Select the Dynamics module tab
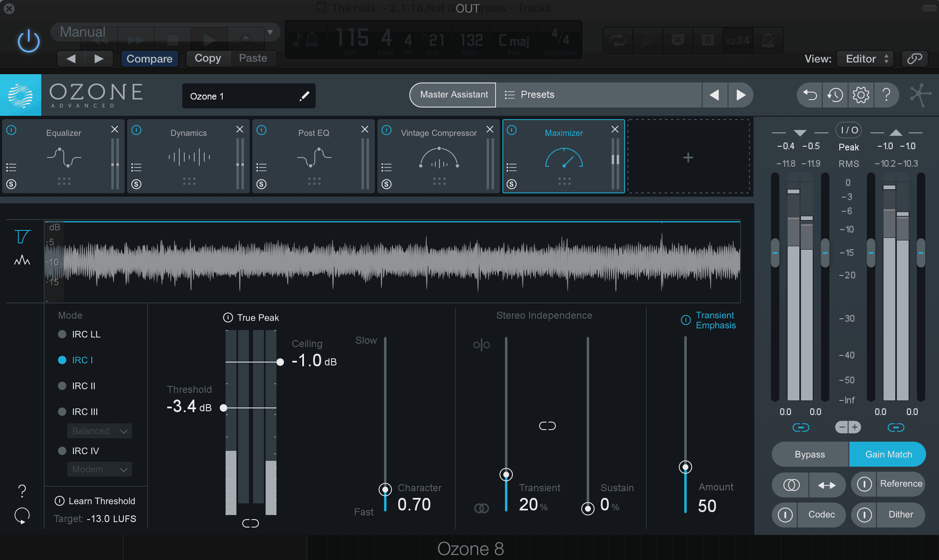Image resolution: width=939 pixels, height=560 pixels. pyautogui.click(x=189, y=156)
